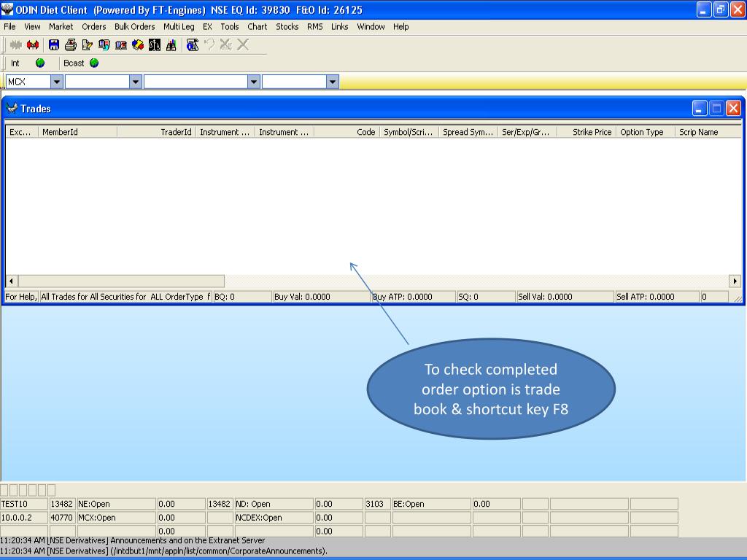Click the yellow-blue-red arrows toolbar icon
This screenshot has height=560, width=747.
click(138, 45)
